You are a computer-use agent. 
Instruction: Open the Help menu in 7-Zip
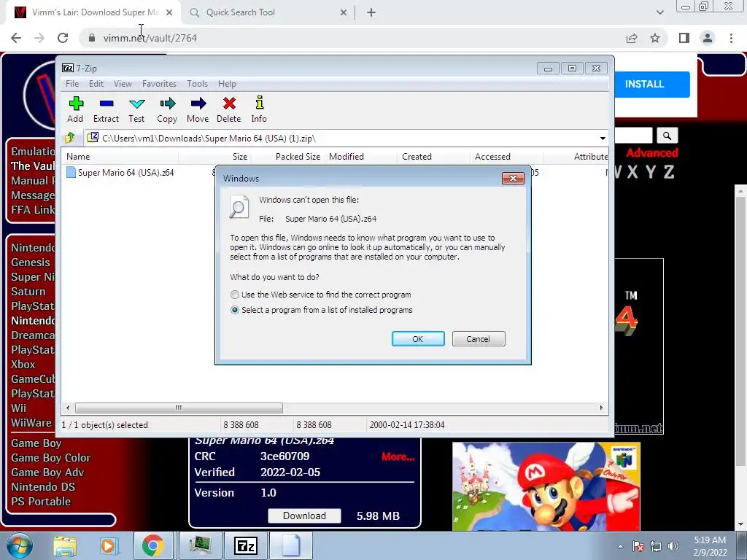coord(227,84)
